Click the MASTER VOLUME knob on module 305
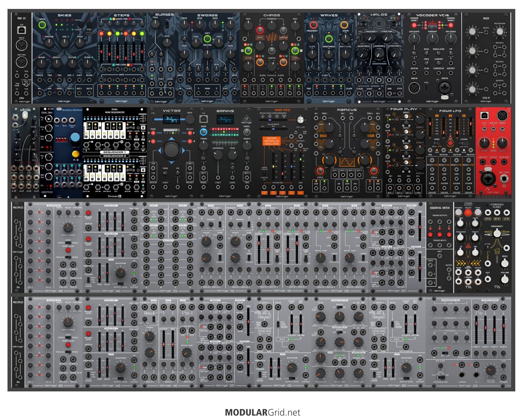526x420 pixels. click(491, 370)
